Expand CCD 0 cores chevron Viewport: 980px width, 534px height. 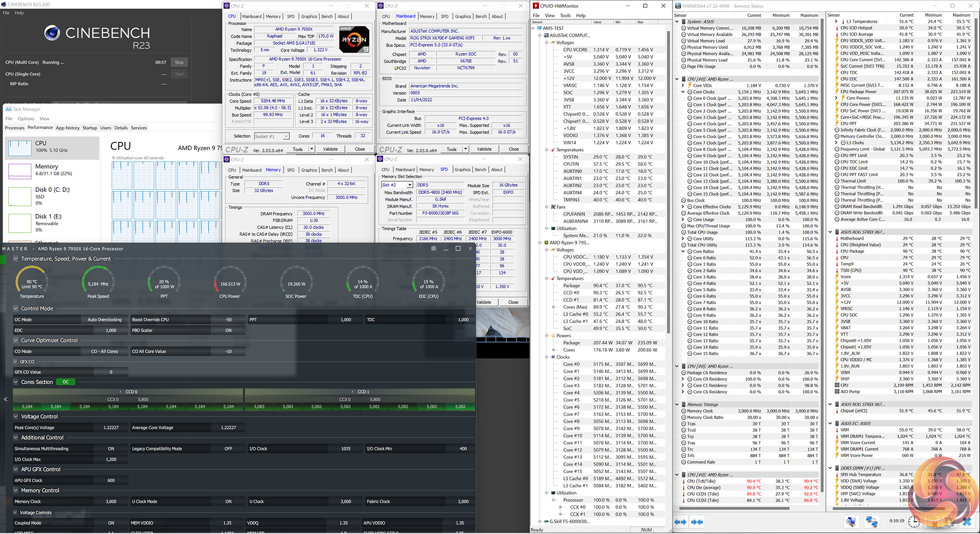(x=121, y=392)
